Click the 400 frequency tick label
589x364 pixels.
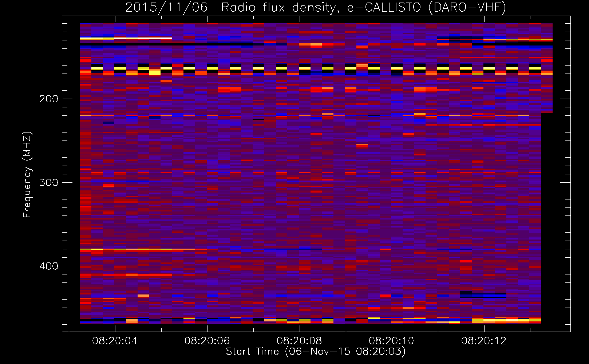tap(49, 266)
